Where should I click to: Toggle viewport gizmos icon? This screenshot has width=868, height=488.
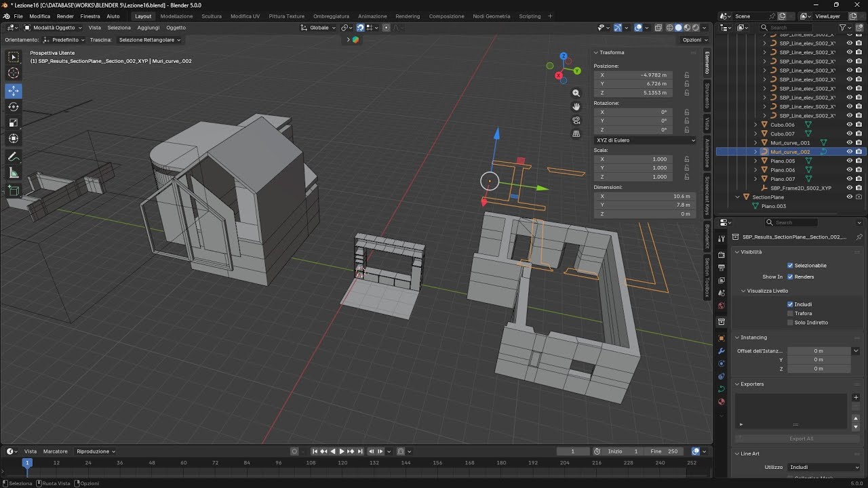[618, 28]
